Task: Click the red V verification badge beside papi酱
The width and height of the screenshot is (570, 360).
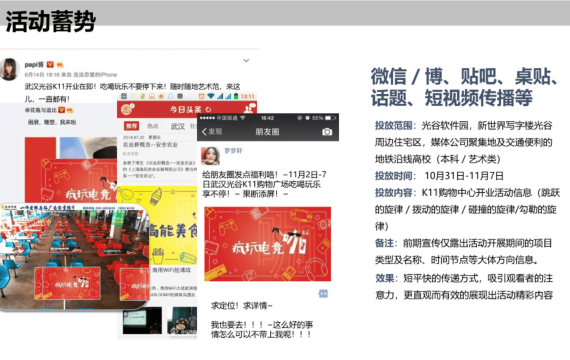Action: click(50, 65)
